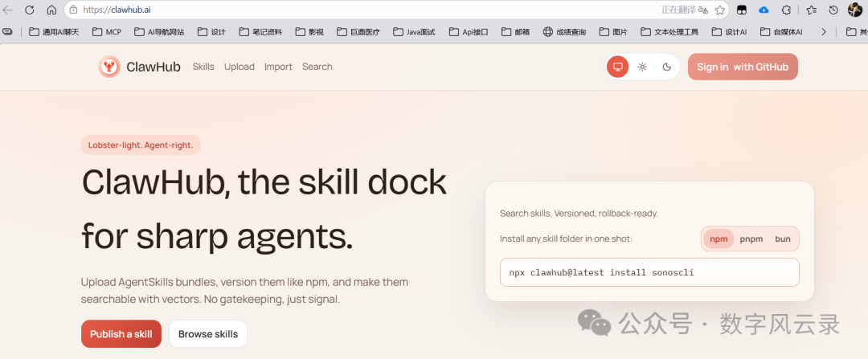Viewport: 868px width, 359px height.
Task: Select the system theme monitor icon
Action: [618, 67]
